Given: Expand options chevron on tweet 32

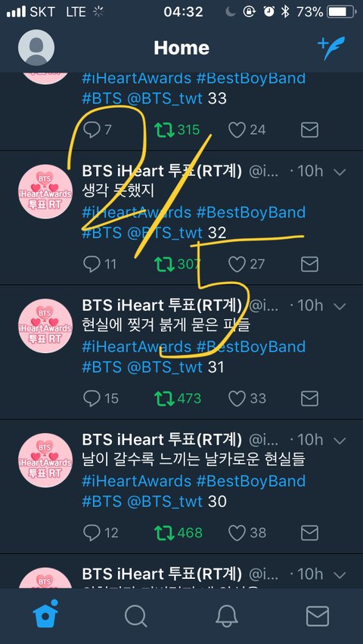Looking at the screenshot, I should pos(340,172).
